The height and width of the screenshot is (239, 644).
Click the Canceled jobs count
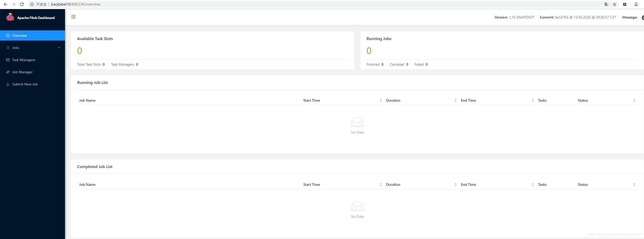click(407, 64)
